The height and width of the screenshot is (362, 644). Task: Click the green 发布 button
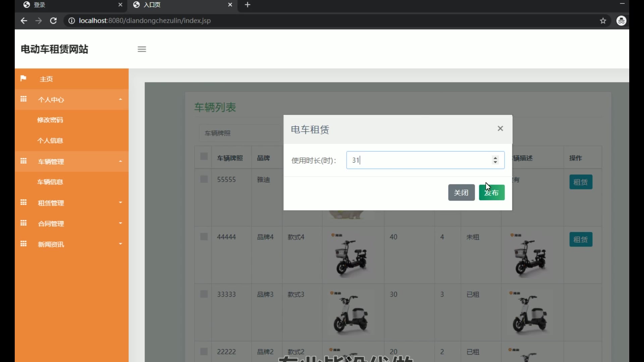pyautogui.click(x=492, y=193)
